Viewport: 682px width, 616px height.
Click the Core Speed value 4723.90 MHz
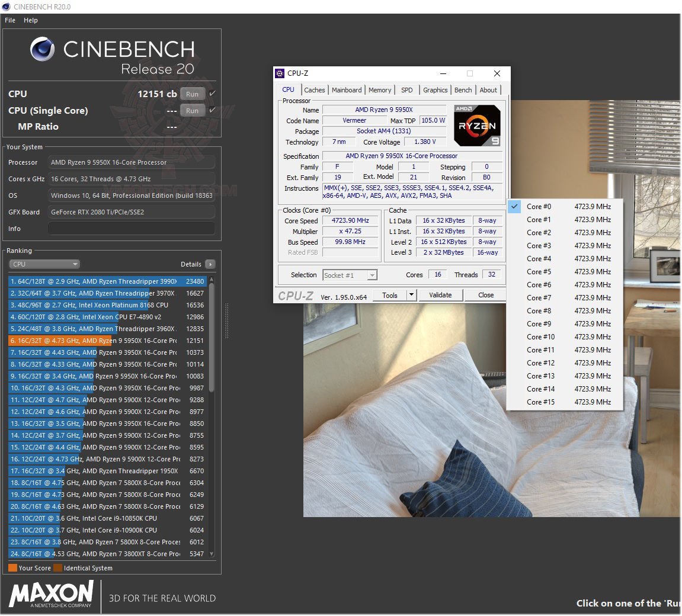coord(350,220)
